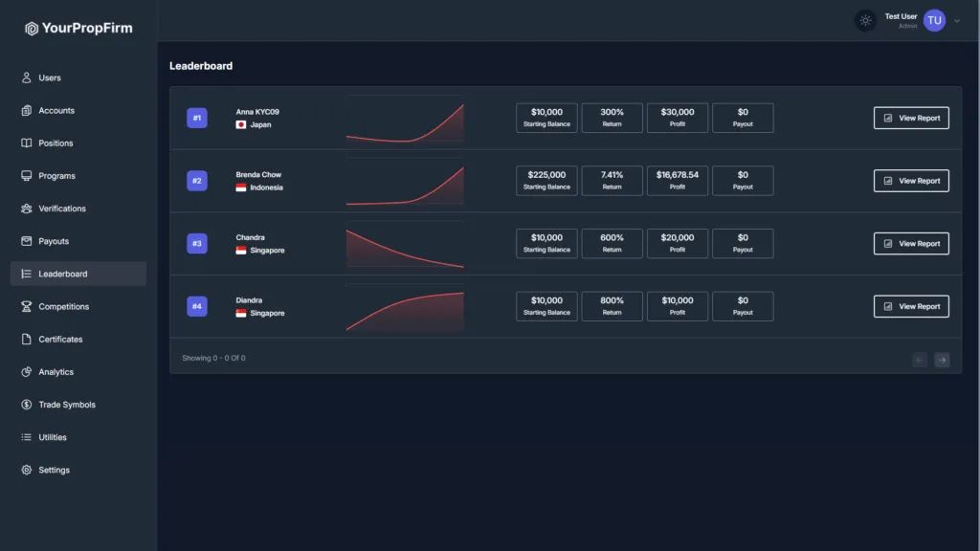Go to next page arrow
The height and width of the screenshot is (551, 980).
[x=942, y=360]
